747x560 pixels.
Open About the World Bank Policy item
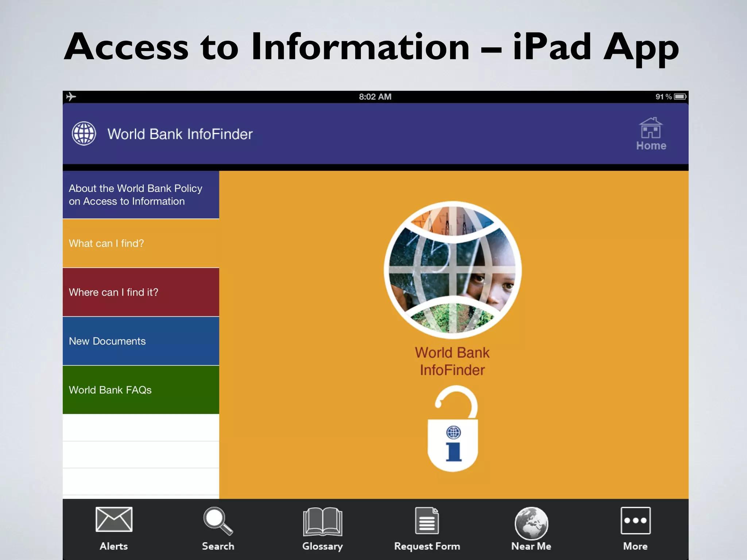(x=141, y=195)
